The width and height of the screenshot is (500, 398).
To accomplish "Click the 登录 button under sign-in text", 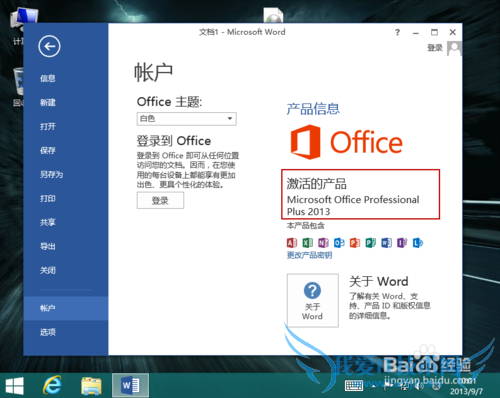I will point(160,200).
